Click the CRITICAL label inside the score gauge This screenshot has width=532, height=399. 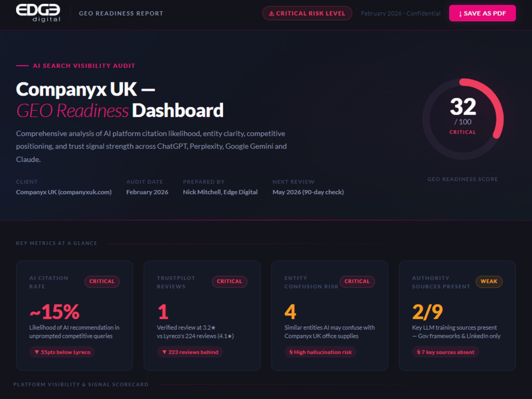tap(463, 132)
